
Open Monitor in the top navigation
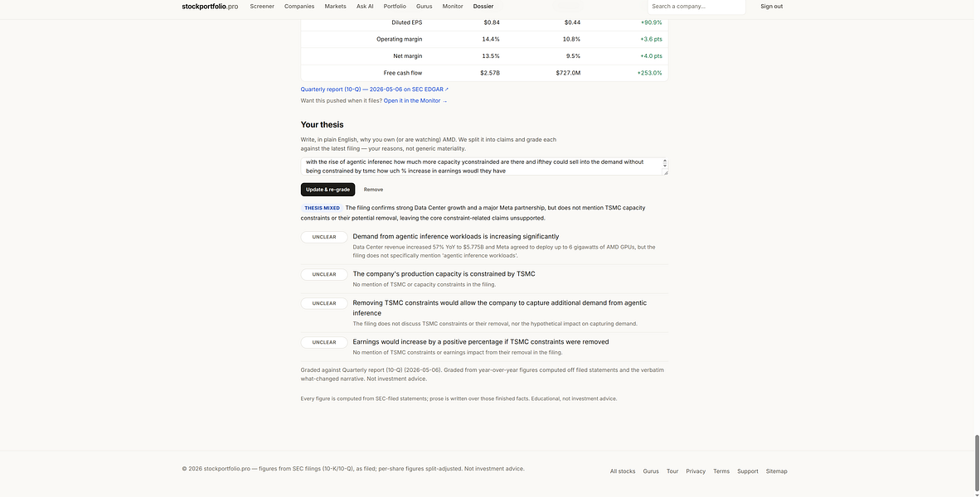tap(453, 7)
